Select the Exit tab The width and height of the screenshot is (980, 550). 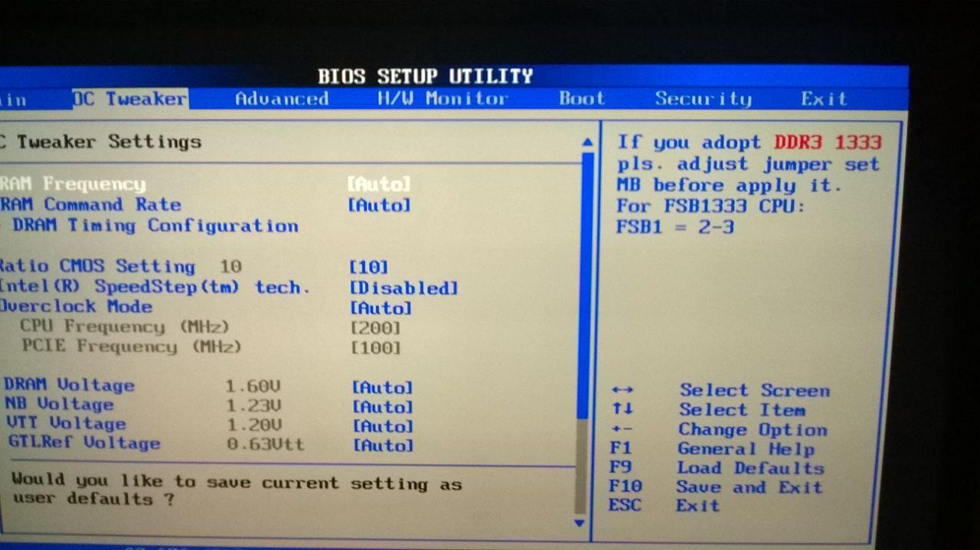pos(824,99)
